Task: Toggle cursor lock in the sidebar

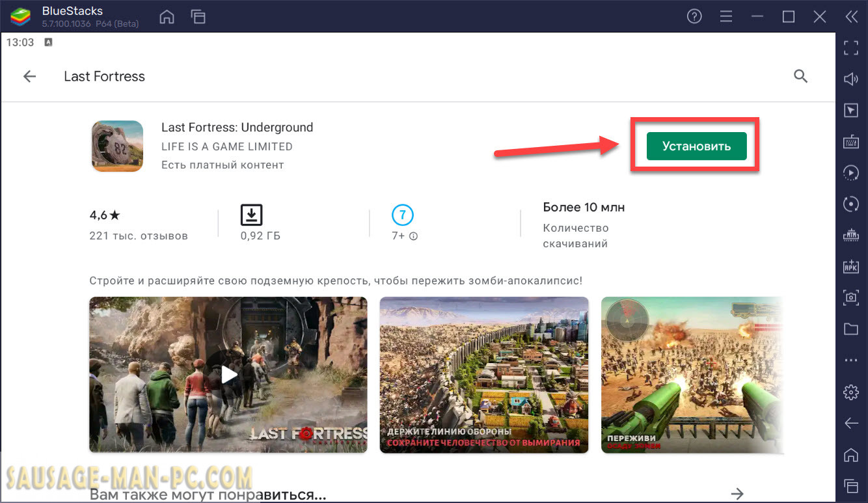Action: 851,110
